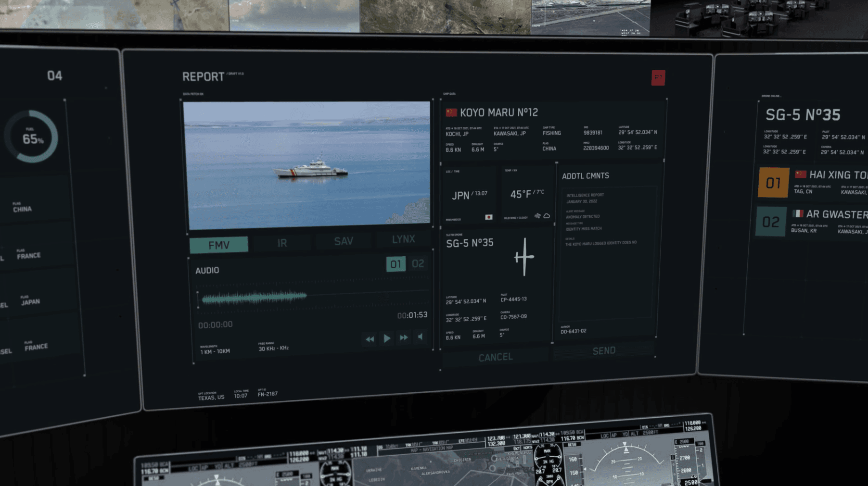Image resolution: width=868 pixels, height=486 pixels.
Task: Mute the audio with speaker icon
Action: pyautogui.click(x=421, y=336)
